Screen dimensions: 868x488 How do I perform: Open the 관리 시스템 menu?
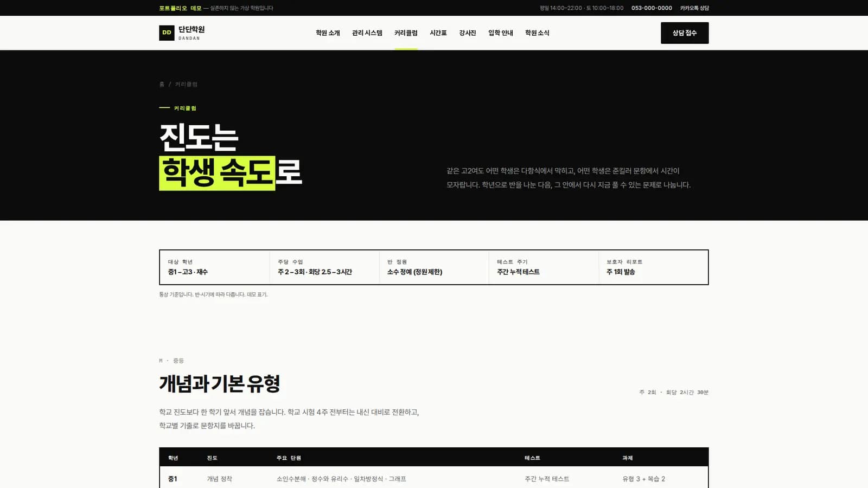coord(367,33)
